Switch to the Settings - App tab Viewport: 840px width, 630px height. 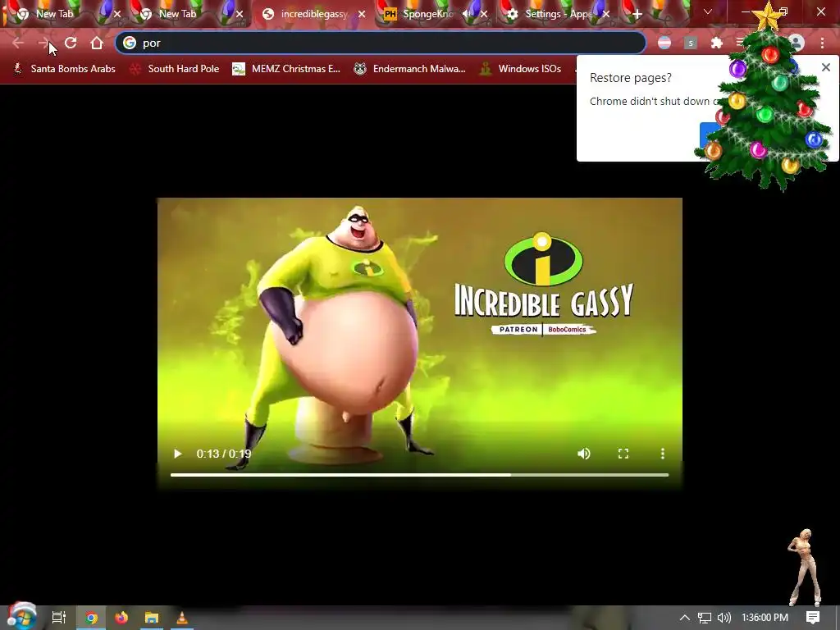(x=557, y=15)
